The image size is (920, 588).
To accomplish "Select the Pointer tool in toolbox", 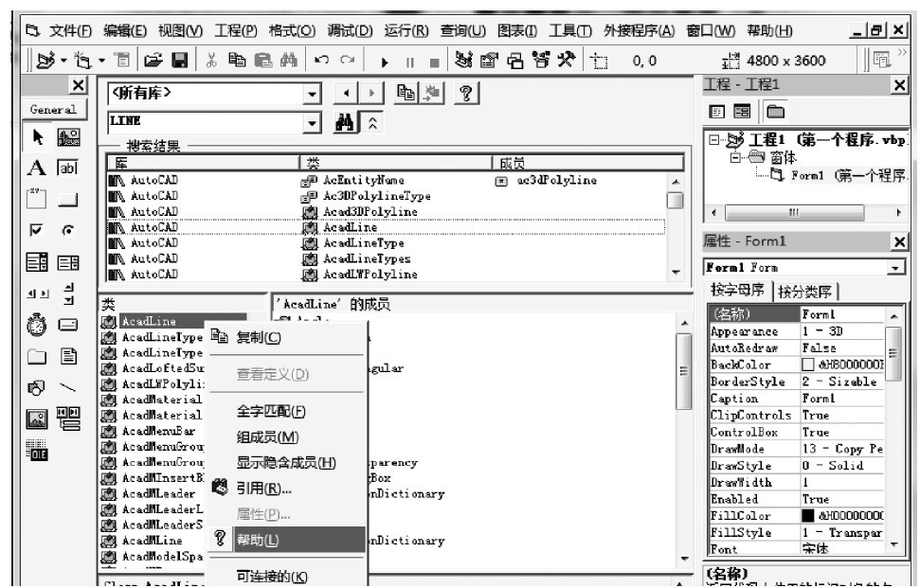I will (38, 137).
